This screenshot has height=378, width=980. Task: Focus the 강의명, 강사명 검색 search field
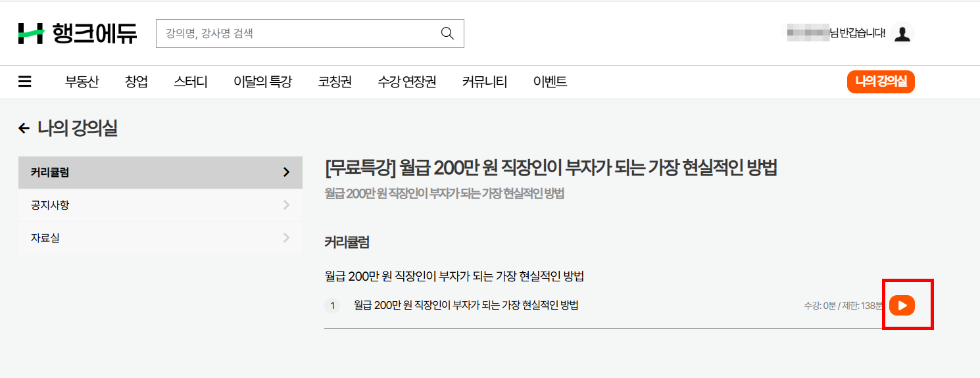point(296,34)
